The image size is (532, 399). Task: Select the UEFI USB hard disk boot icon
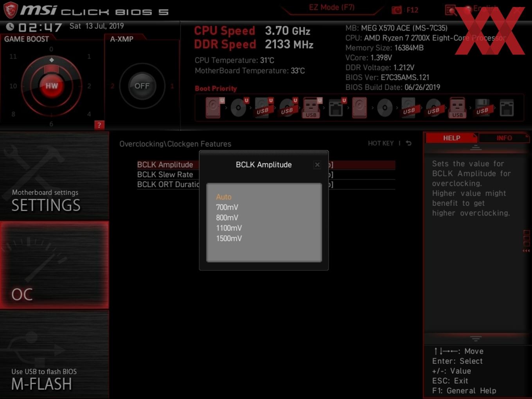point(263,108)
